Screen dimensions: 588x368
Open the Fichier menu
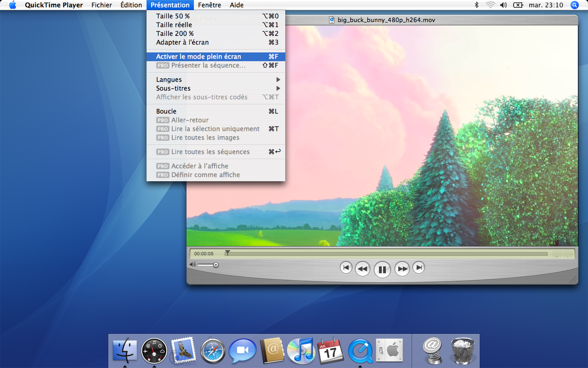click(102, 5)
